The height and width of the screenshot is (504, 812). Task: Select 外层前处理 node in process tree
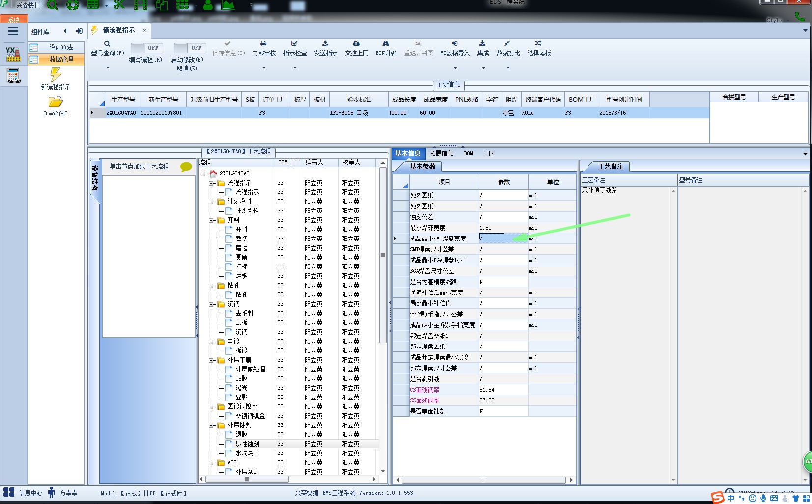(x=250, y=370)
